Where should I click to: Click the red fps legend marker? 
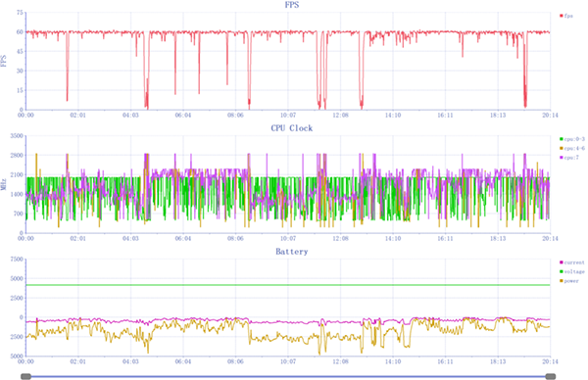tap(562, 16)
